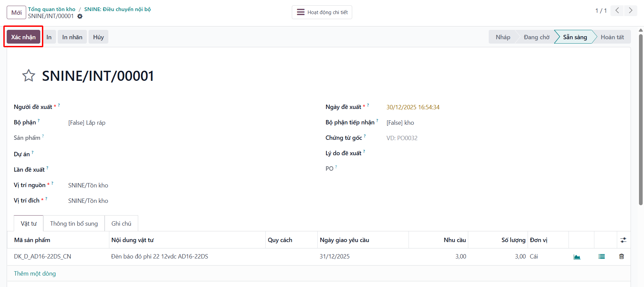The image size is (644, 287).
Task: Mark record with the favorite star
Action: [x=29, y=75]
